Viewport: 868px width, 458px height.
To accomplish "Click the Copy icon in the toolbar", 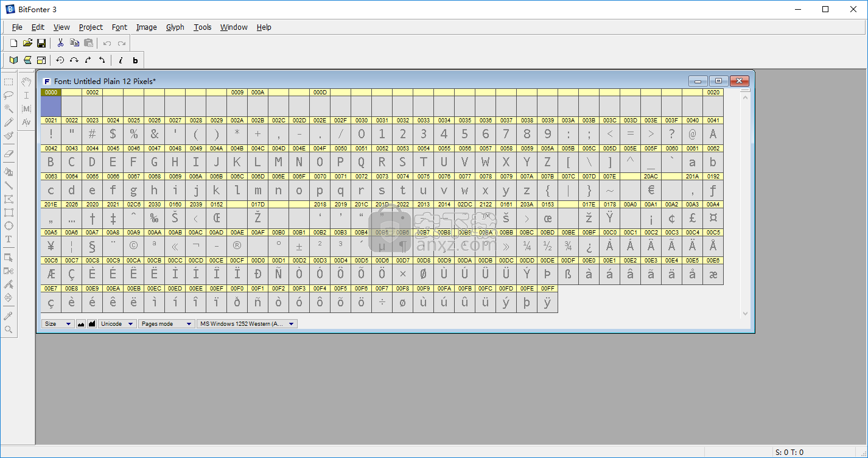I will click(x=74, y=43).
